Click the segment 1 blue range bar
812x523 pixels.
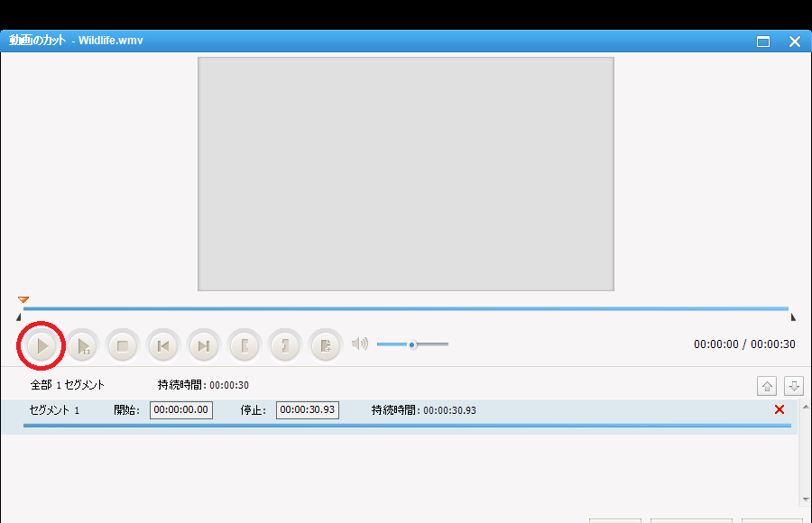pyautogui.click(x=407, y=426)
